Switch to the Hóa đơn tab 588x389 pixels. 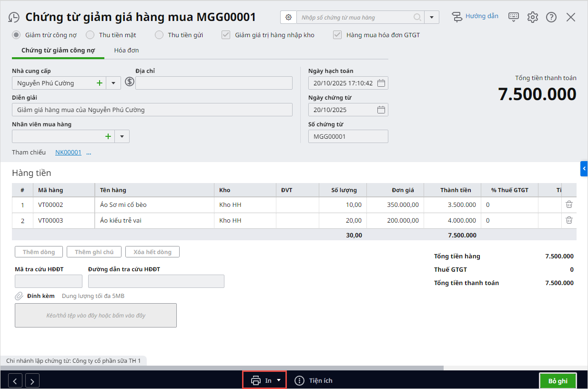(x=126, y=50)
